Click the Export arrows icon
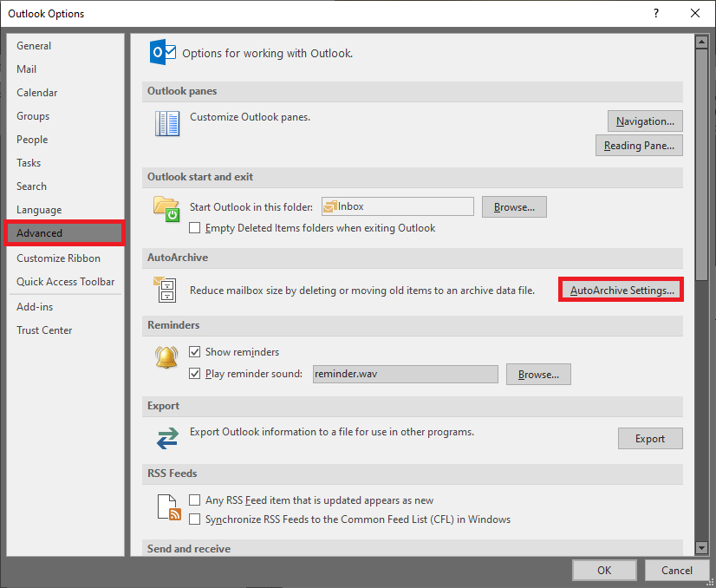Image resolution: width=716 pixels, height=588 pixels. coord(167,438)
